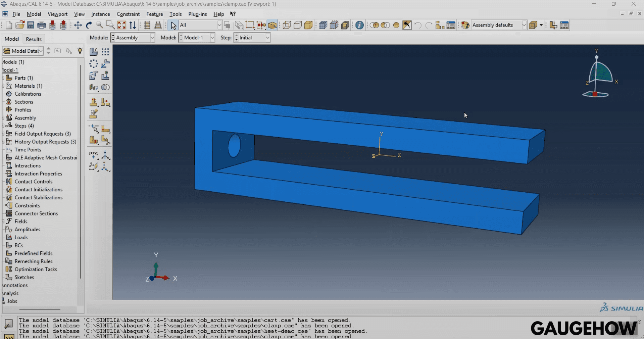Toggle hidden-line render style
Viewport: 644px width, 339px height.
pos(298,25)
